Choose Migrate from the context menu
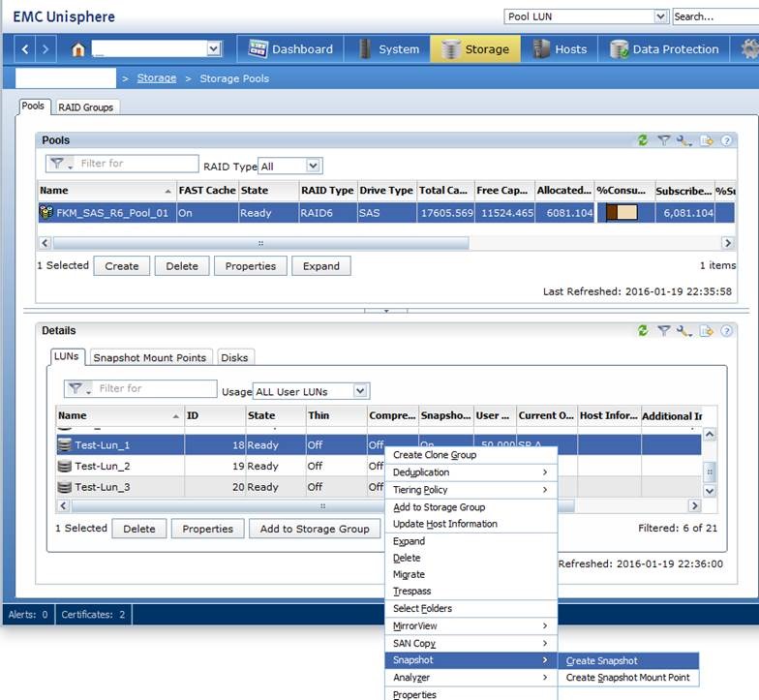Image resolution: width=759 pixels, height=700 pixels. [x=471, y=575]
